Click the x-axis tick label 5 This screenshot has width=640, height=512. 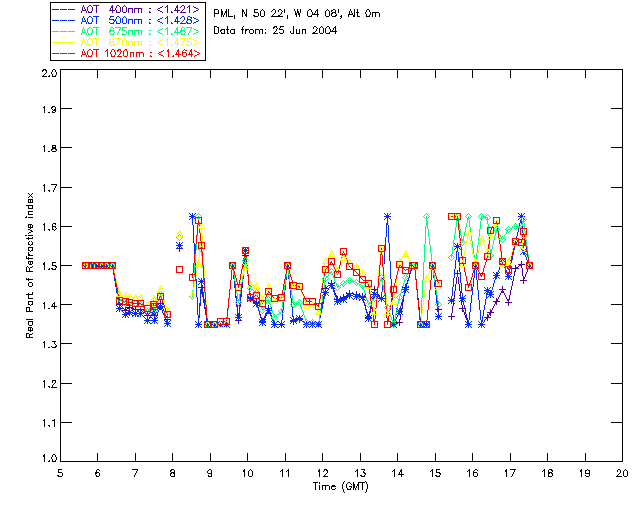pyautogui.click(x=60, y=473)
